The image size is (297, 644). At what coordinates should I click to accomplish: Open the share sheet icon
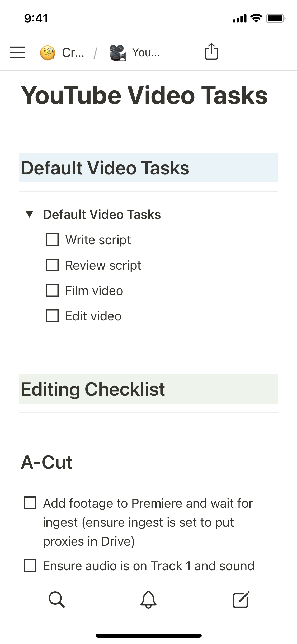coord(211,52)
